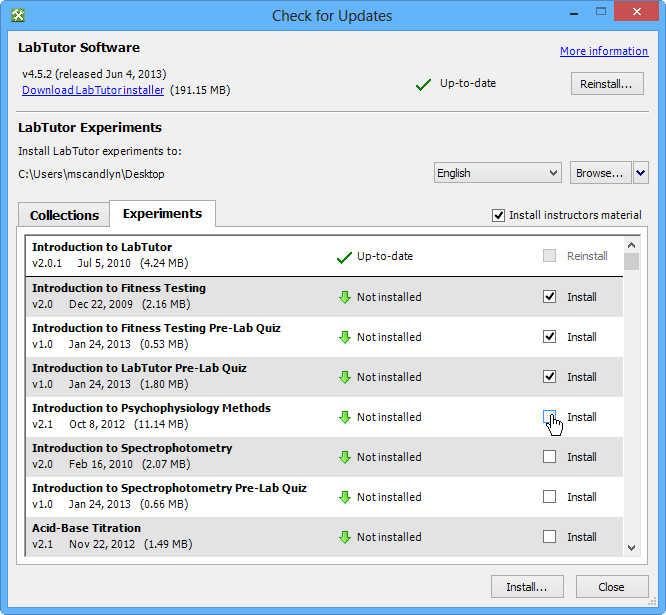Uncheck Install instructors material checkbox
This screenshot has width=666, height=615.
pos(499,215)
